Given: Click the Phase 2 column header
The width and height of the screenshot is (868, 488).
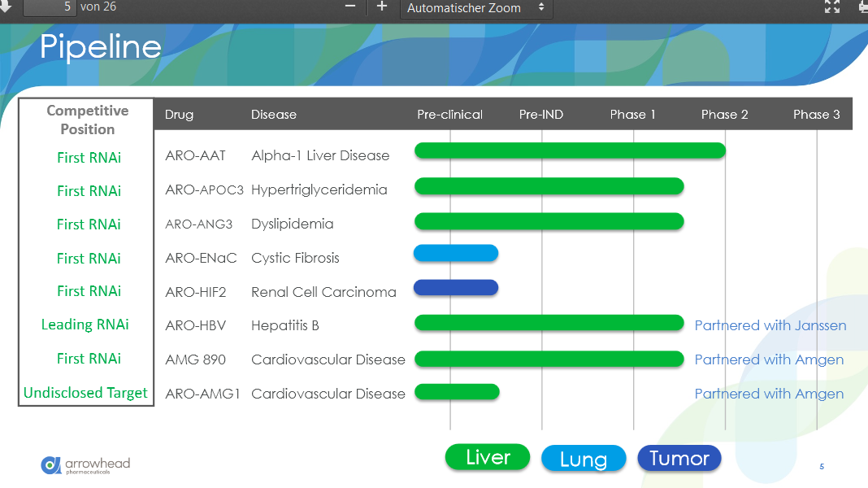Looking at the screenshot, I should point(725,115).
